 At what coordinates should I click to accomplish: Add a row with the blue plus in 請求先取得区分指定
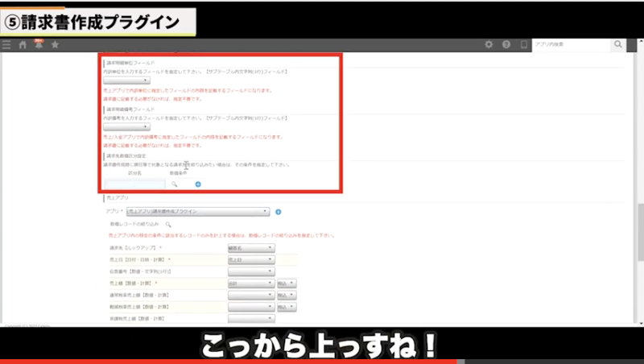[x=198, y=184]
